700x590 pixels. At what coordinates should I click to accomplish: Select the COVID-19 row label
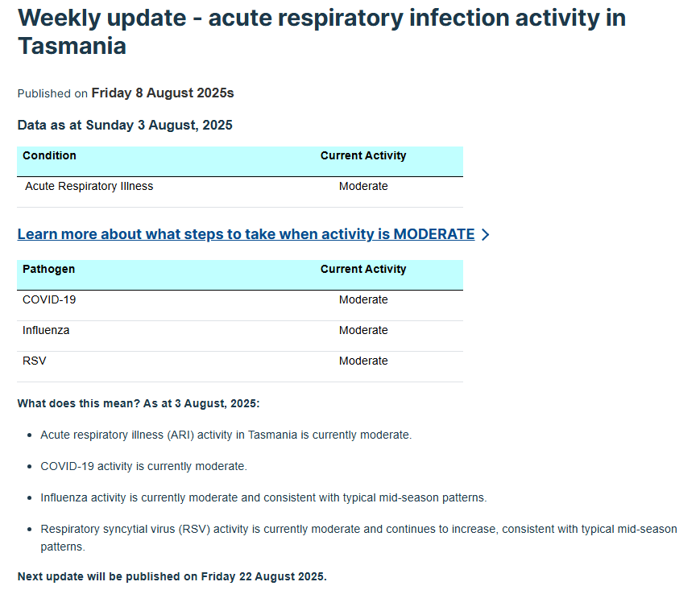coord(49,299)
